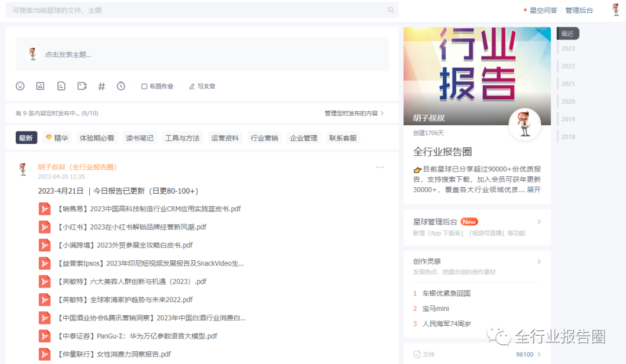Click PDF icon for 六大美容人群 report

45,282
